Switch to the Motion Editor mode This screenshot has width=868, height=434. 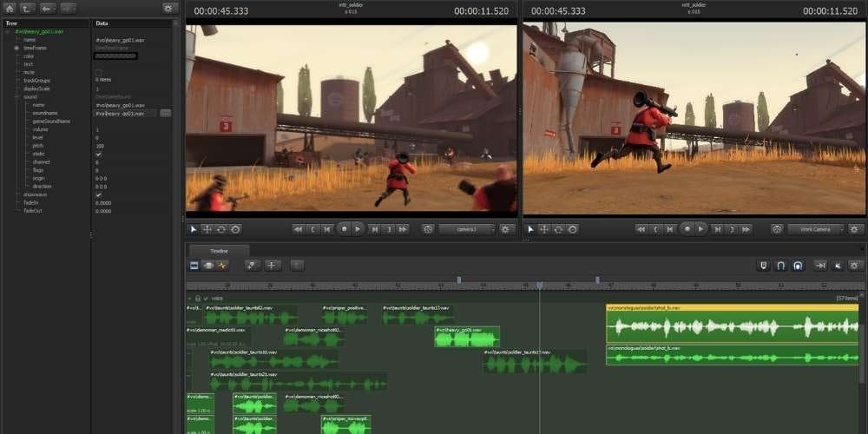(208, 266)
